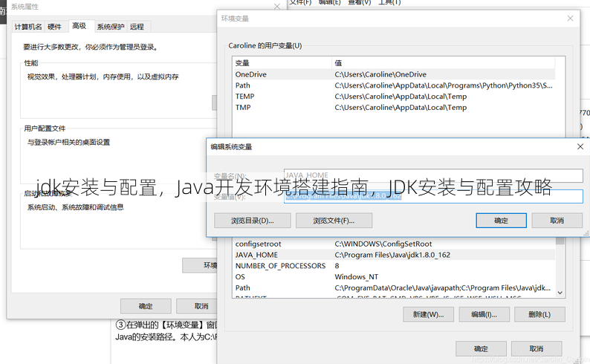
Task: Click 确定 at the bottom of the environment variables window
Action: pyautogui.click(x=481, y=348)
